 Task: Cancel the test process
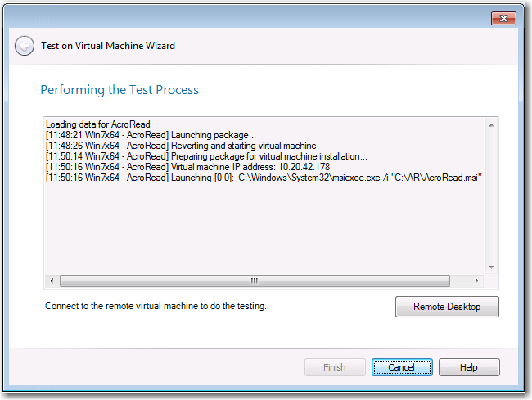tap(401, 367)
